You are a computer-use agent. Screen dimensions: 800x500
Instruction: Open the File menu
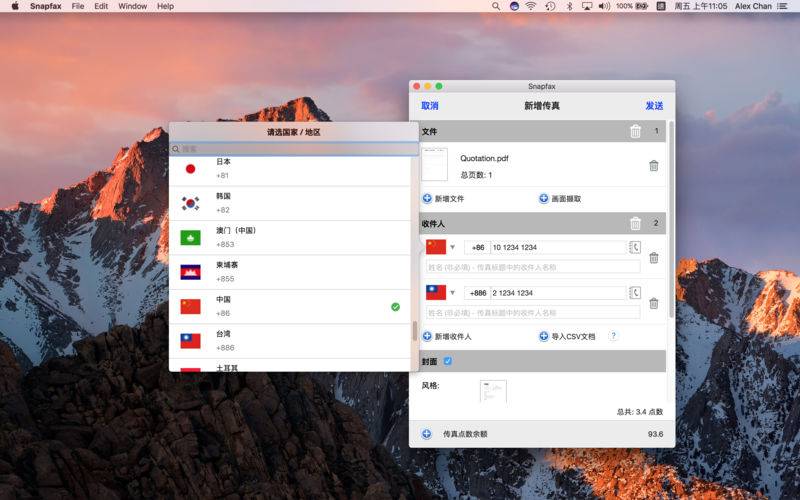point(78,6)
